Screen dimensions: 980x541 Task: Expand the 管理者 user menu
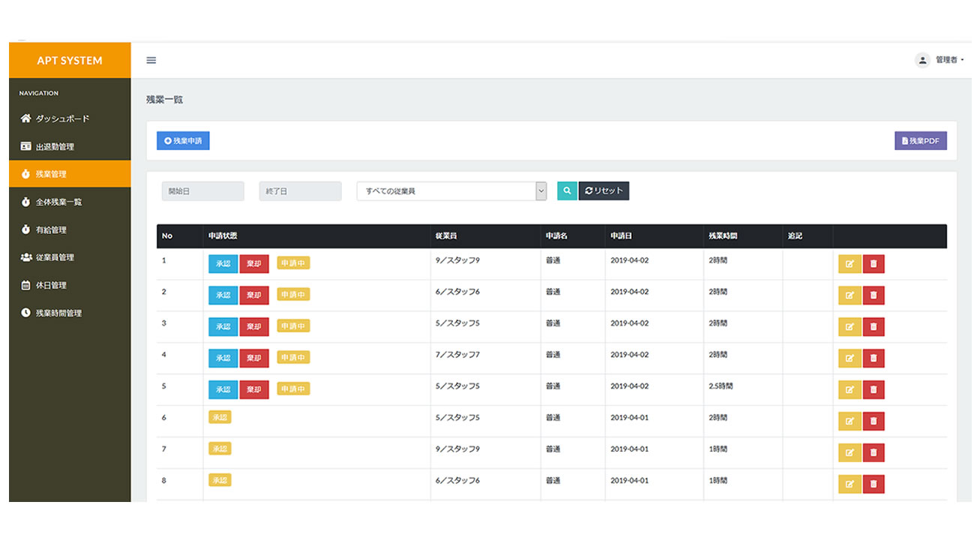pos(949,60)
